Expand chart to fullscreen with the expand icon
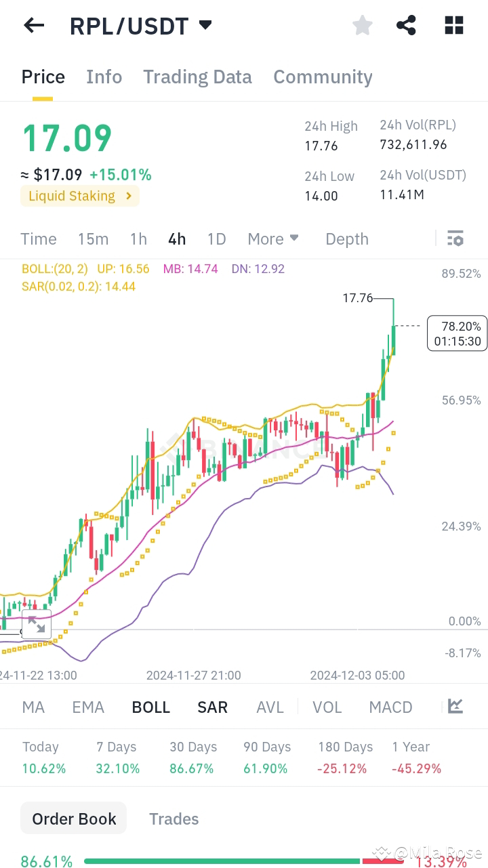This screenshot has width=488, height=868. click(x=37, y=625)
